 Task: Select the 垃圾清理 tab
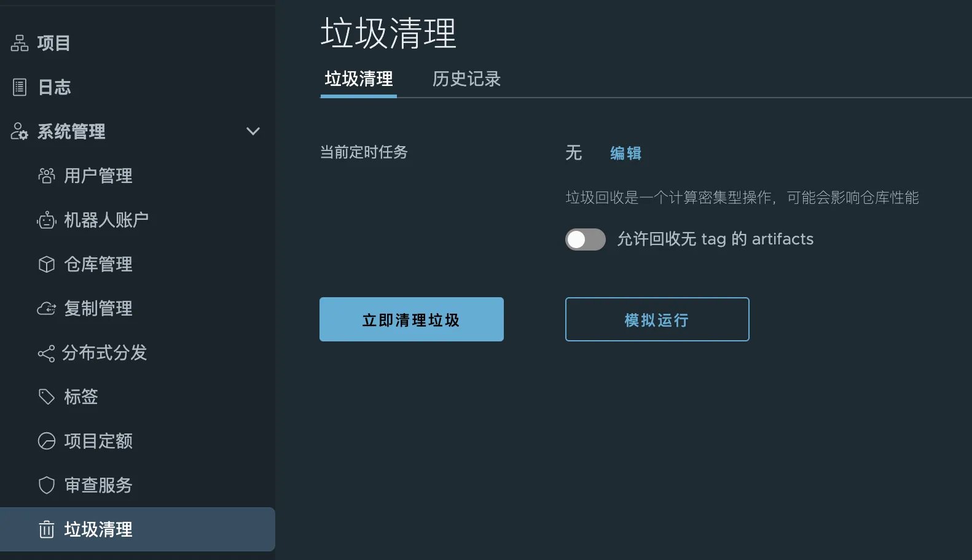coord(359,79)
